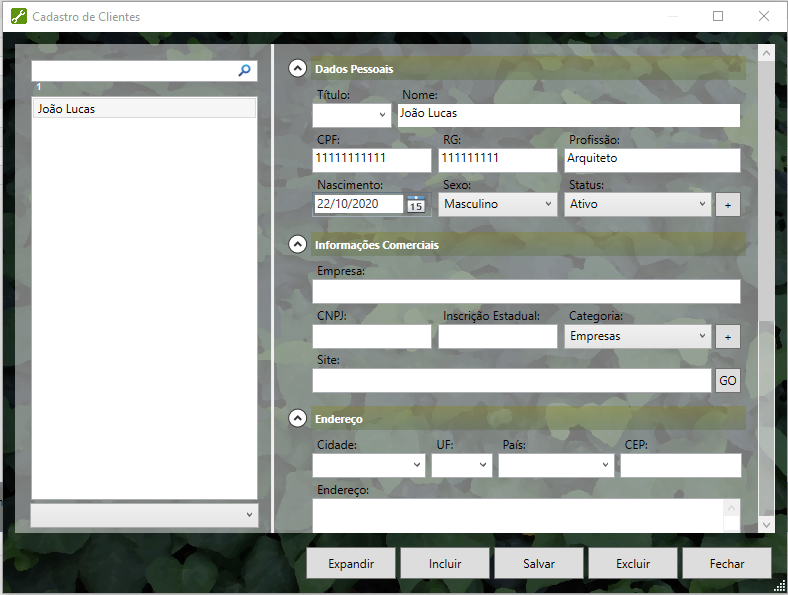Collapse the Endereço section
This screenshot has width=788, height=595.
click(297, 419)
